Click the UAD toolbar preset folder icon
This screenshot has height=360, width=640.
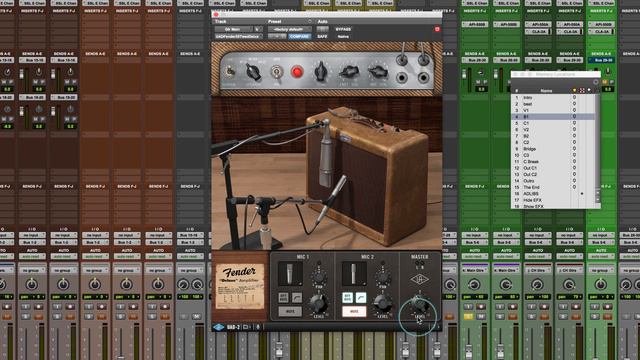[246, 327]
